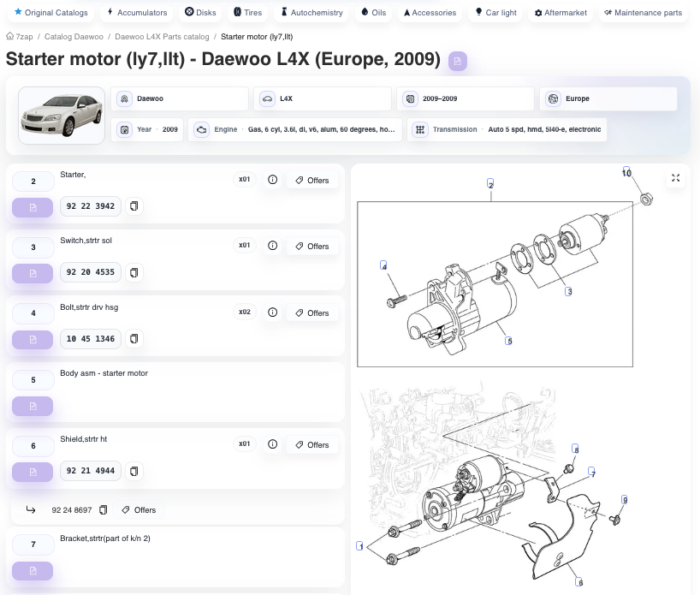The image size is (700, 595).
Task: Click purple note button under position 7
Action: click(x=33, y=571)
